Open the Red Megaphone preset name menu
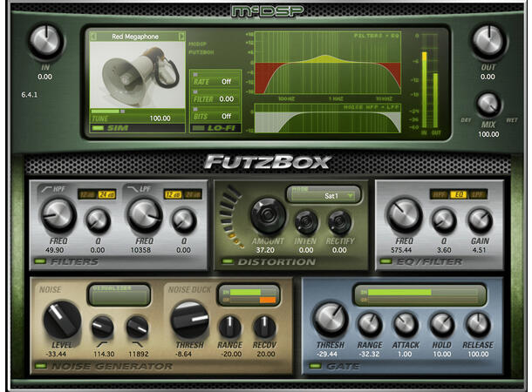 [136, 37]
